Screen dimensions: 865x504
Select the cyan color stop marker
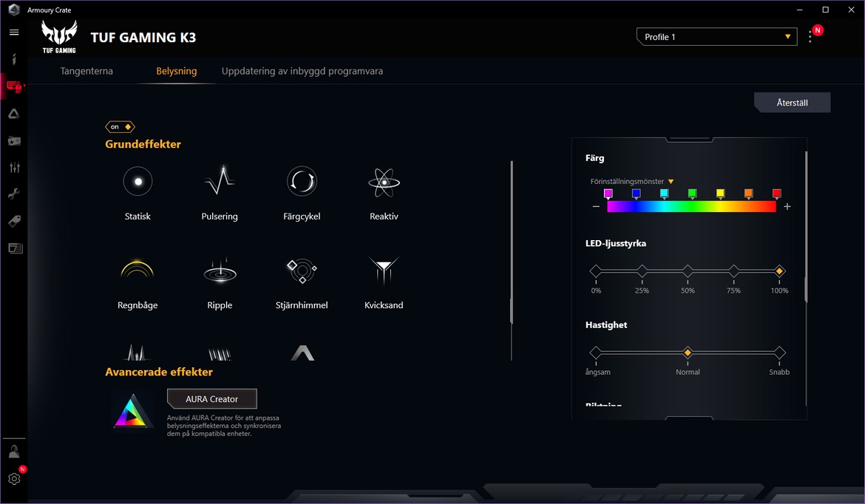tap(664, 194)
